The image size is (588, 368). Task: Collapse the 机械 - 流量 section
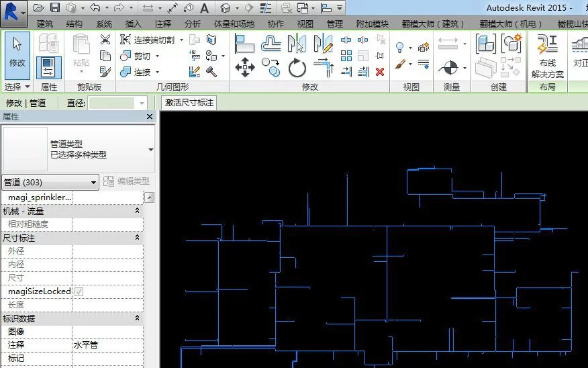(137, 211)
